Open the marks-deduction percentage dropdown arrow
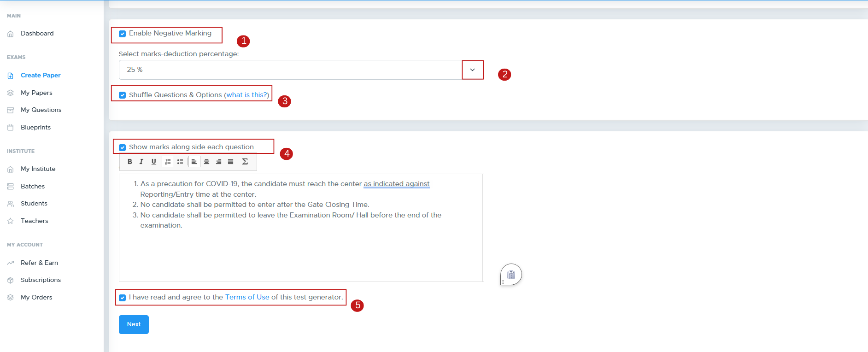Viewport: 868px width, 352px height. click(472, 70)
